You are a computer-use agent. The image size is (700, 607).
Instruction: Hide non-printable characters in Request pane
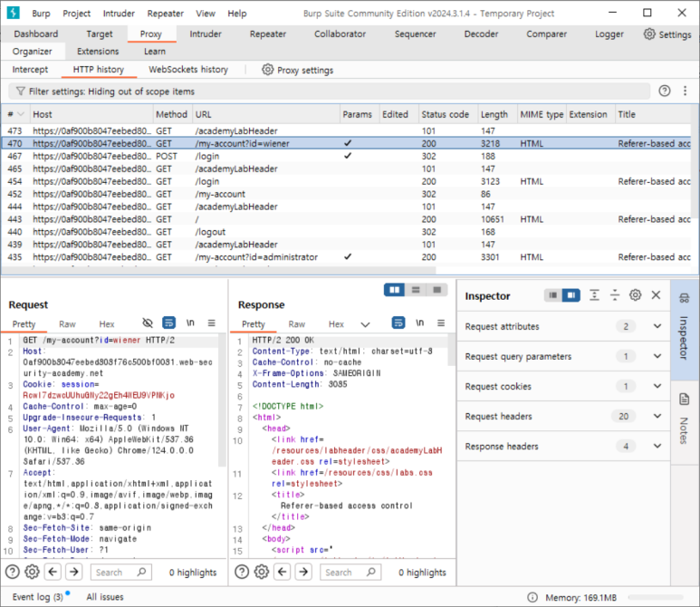148,323
